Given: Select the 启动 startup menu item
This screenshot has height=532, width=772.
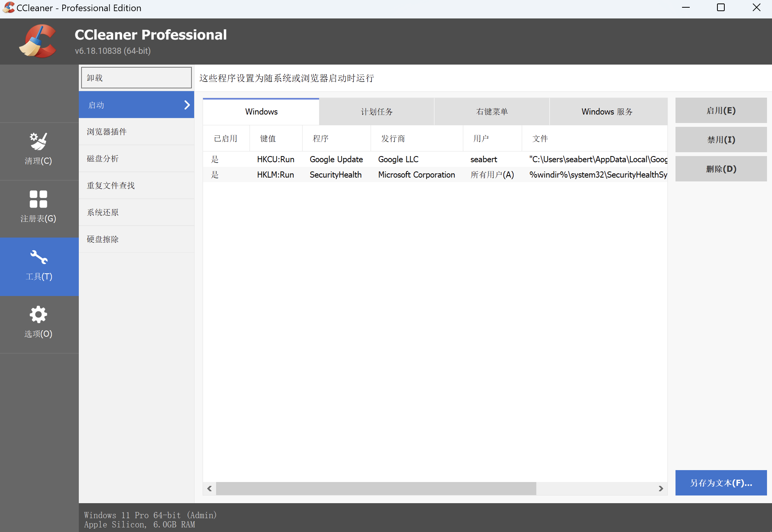Looking at the screenshot, I should [136, 105].
